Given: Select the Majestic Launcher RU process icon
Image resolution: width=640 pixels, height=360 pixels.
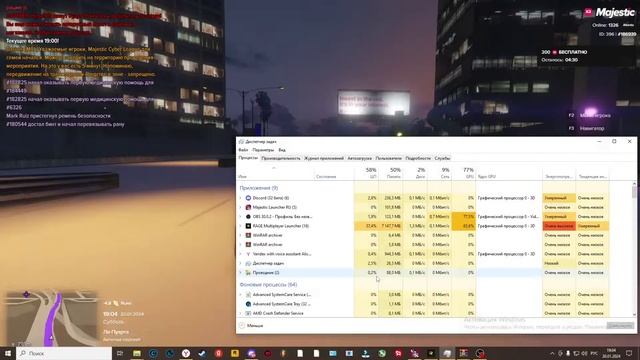Looking at the screenshot, I should coord(248,207).
